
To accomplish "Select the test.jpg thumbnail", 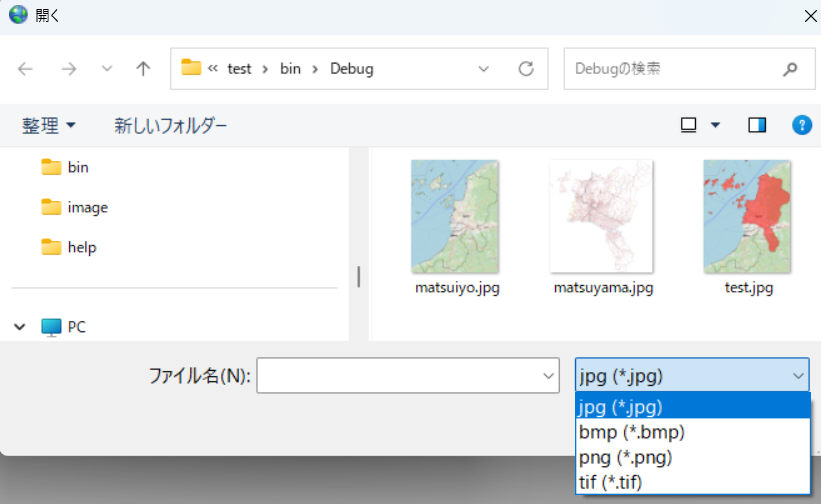I will click(x=748, y=225).
